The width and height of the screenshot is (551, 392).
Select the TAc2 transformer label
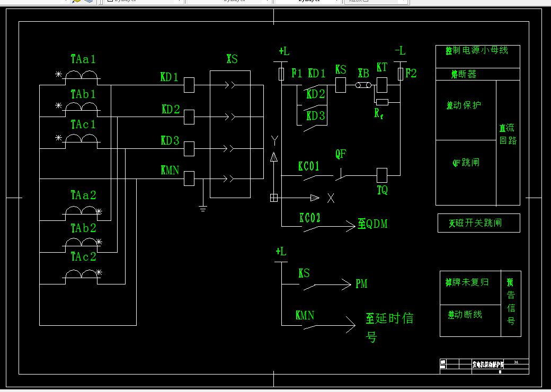(x=83, y=256)
